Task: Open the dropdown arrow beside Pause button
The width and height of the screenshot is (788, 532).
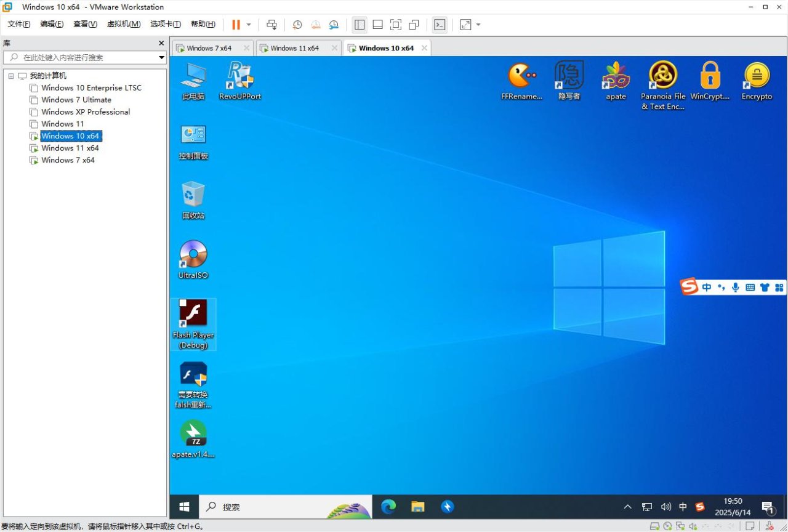Action: [x=249, y=25]
